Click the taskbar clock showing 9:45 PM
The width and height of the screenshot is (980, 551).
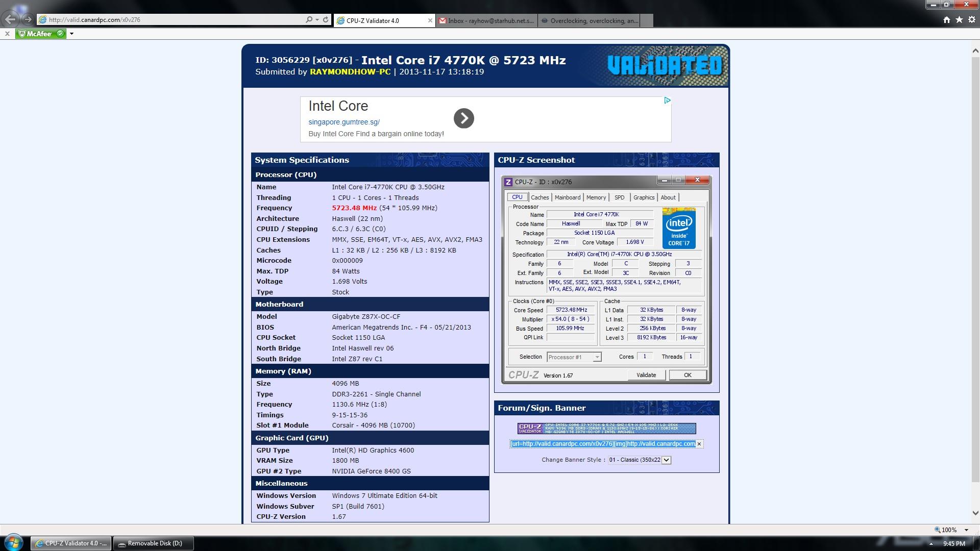(x=954, y=544)
